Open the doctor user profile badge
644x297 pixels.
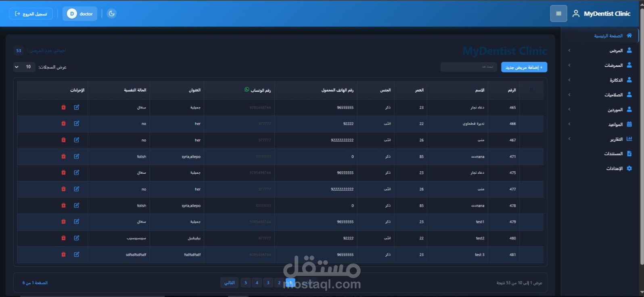tap(80, 14)
